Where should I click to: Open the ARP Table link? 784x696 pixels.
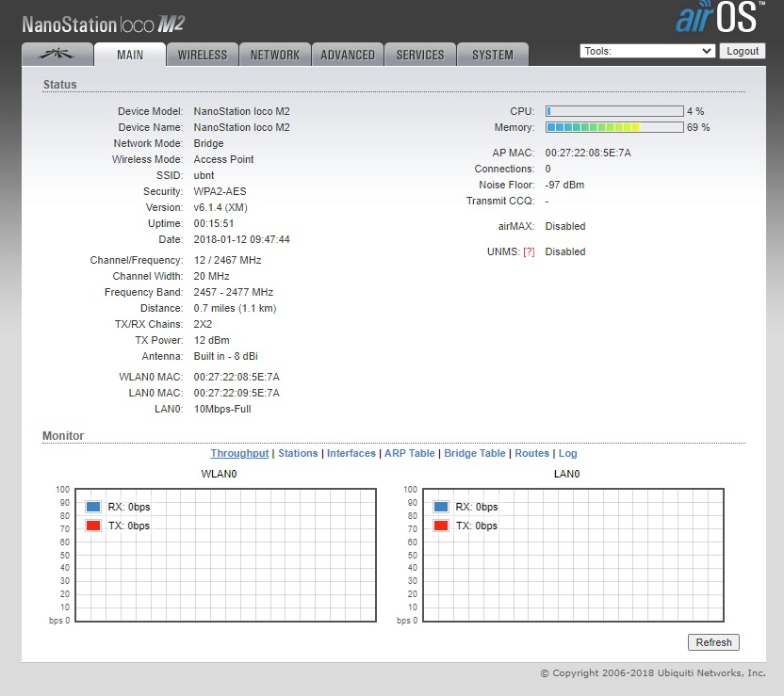tap(410, 453)
